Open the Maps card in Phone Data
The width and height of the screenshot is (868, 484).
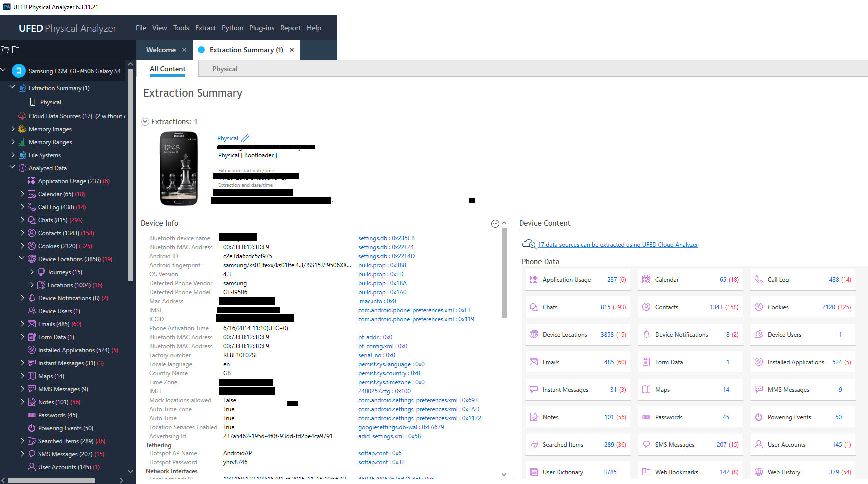[x=690, y=390]
